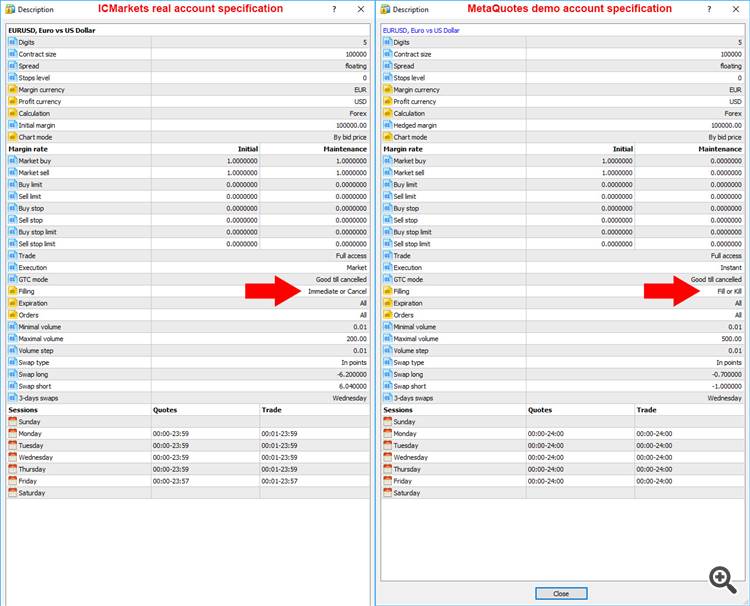
Task: Click Swap long icon in ICMarkets window
Action: [12, 374]
